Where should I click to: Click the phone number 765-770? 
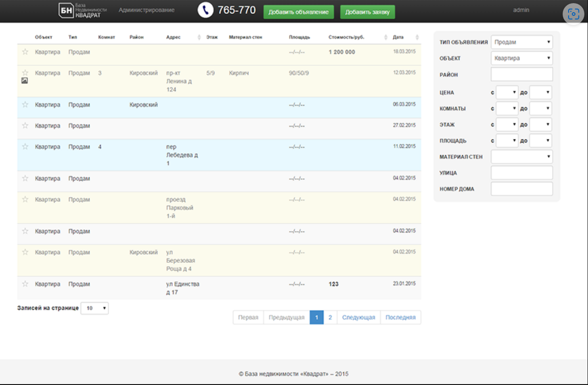tap(237, 10)
